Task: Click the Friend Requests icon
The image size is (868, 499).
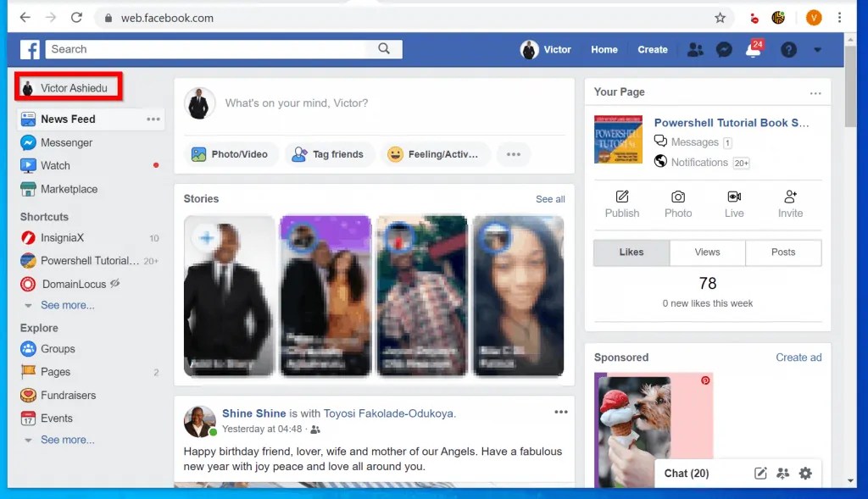Action: tap(695, 49)
